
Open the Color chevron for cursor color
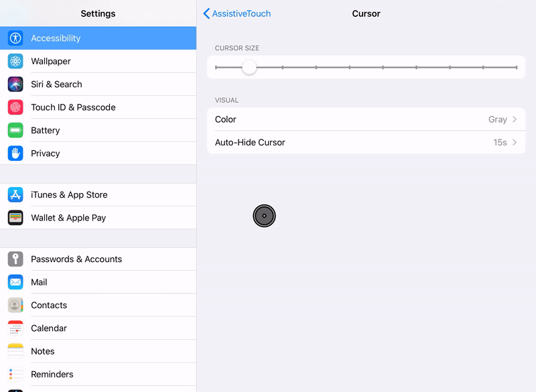515,119
